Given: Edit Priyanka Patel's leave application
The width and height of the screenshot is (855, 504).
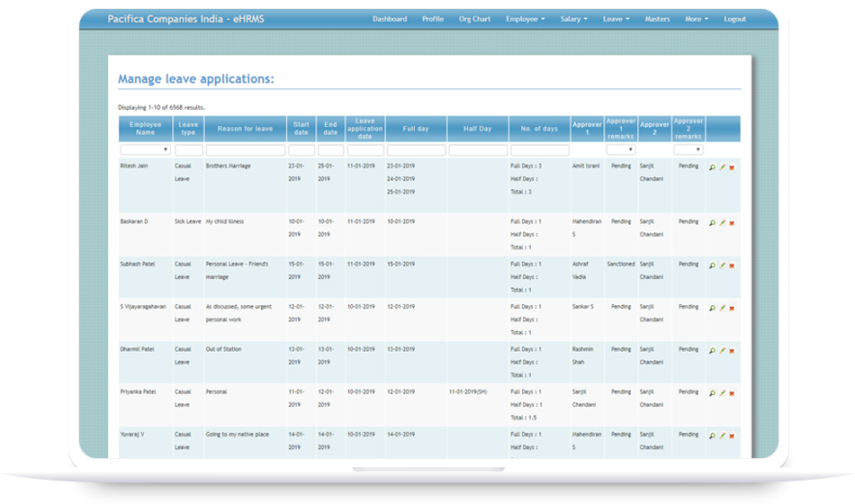Looking at the screenshot, I should click(722, 393).
